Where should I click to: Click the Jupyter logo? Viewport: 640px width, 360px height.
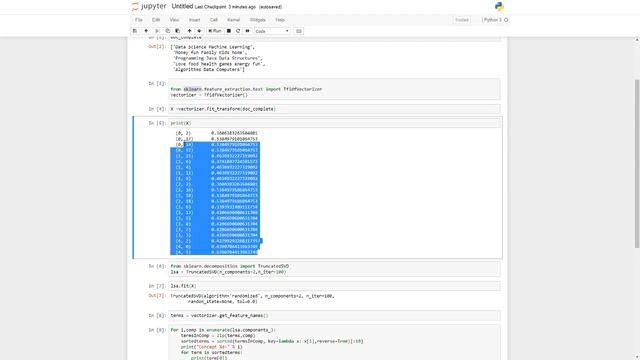tap(149, 7)
